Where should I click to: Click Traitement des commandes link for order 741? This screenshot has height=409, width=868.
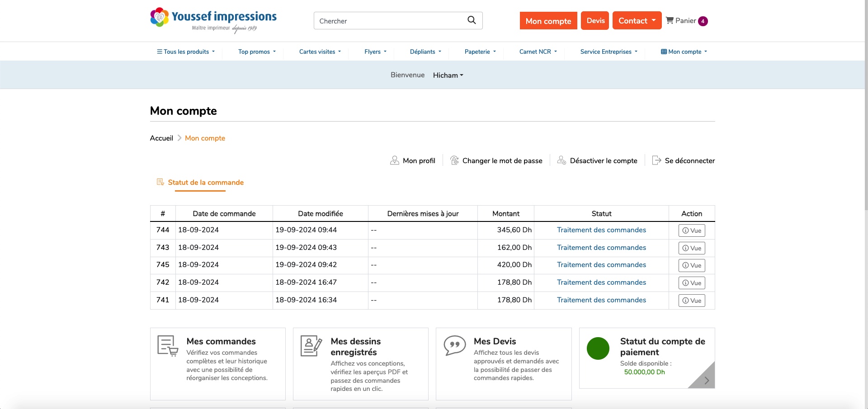(x=601, y=300)
